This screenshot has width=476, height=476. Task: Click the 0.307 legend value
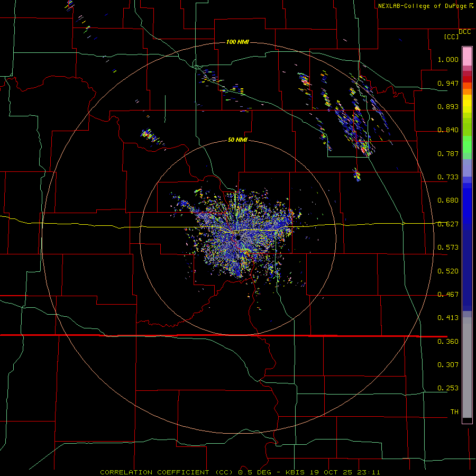click(448, 365)
